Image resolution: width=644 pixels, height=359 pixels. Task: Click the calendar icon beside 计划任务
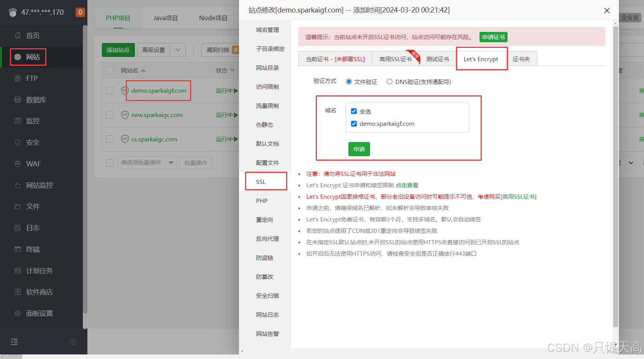17,270
